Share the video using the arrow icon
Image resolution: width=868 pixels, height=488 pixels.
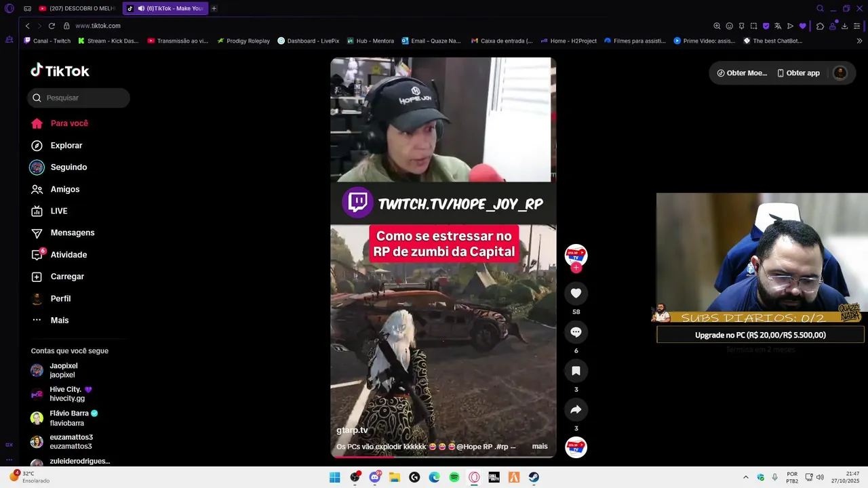click(x=576, y=409)
